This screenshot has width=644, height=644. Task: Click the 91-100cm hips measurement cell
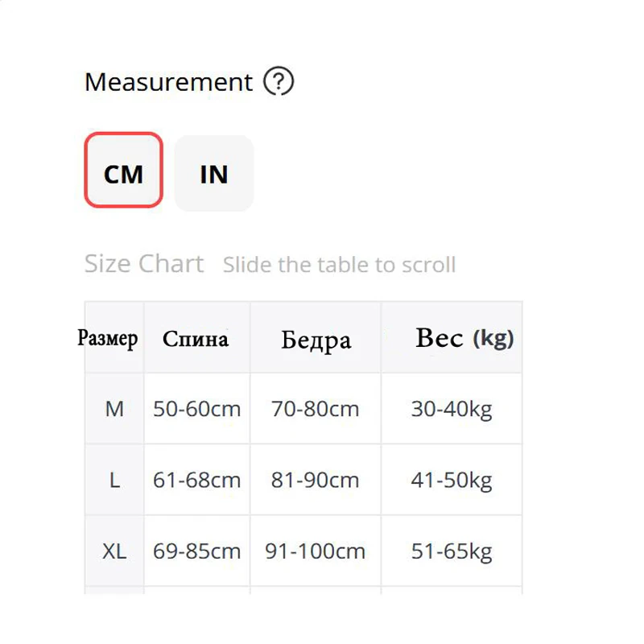coord(316,551)
